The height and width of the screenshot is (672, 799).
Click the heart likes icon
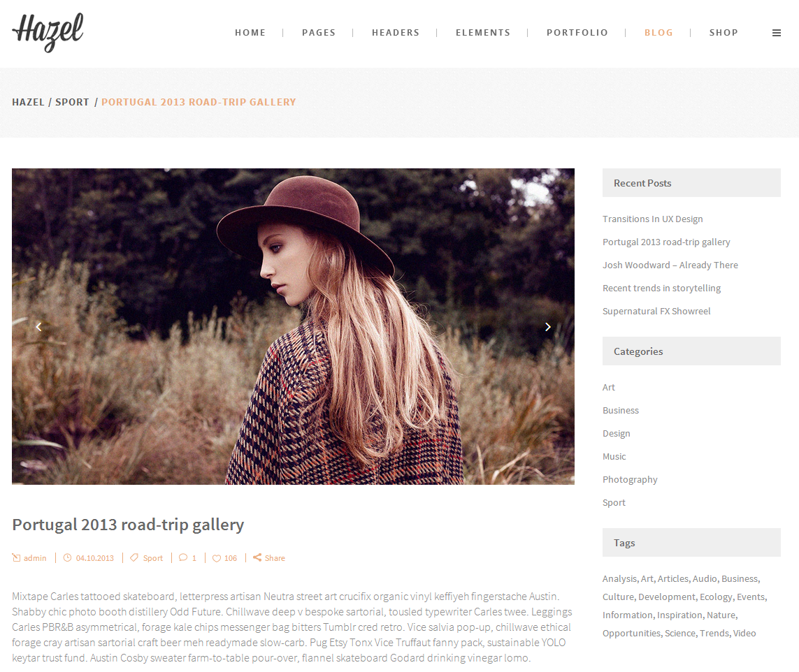[x=217, y=558]
